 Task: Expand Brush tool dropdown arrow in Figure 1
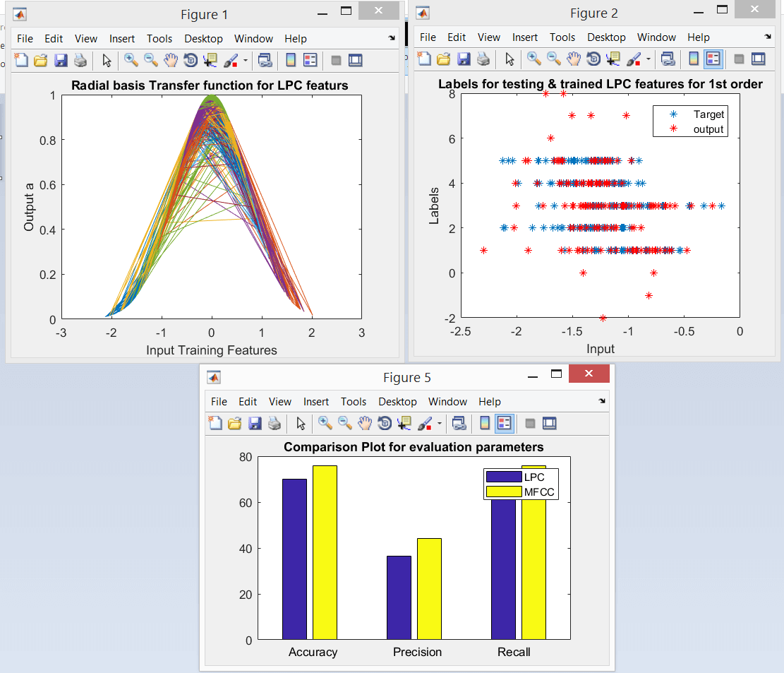245,61
